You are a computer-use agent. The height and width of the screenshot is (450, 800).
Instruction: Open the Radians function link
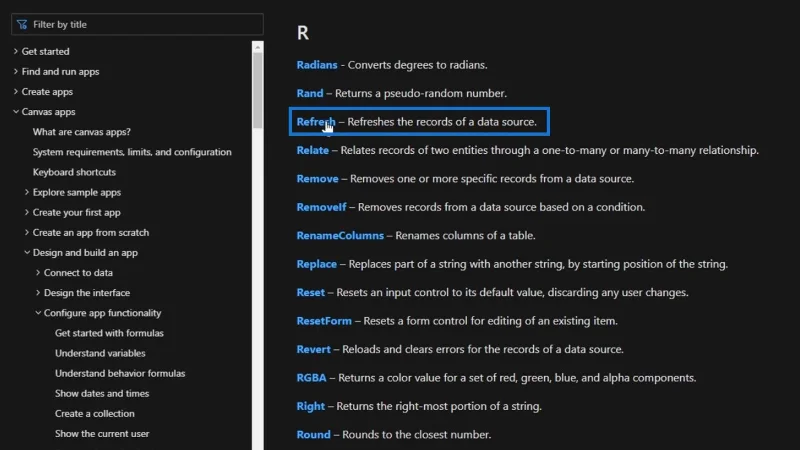[x=317, y=65]
